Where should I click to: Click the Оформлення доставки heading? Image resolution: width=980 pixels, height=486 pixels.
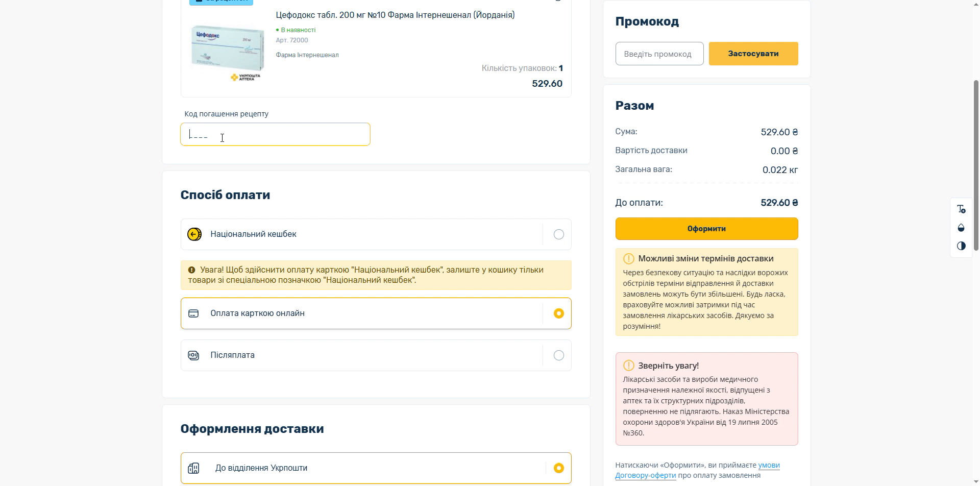coord(252,429)
